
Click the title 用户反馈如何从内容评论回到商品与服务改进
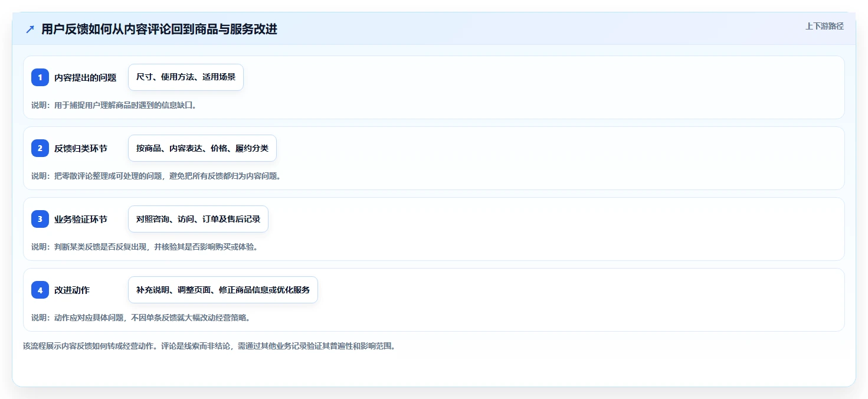tap(159, 30)
